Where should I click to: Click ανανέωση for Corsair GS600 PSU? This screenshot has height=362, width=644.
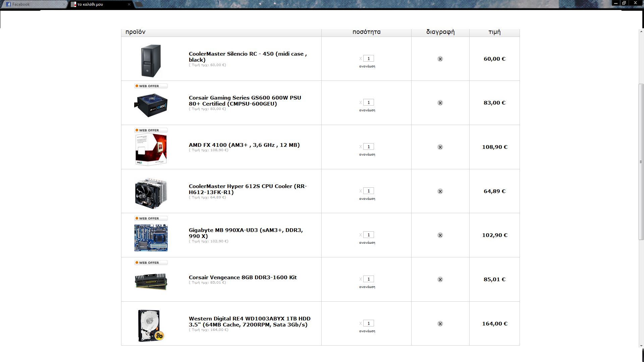click(x=367, y=110)
